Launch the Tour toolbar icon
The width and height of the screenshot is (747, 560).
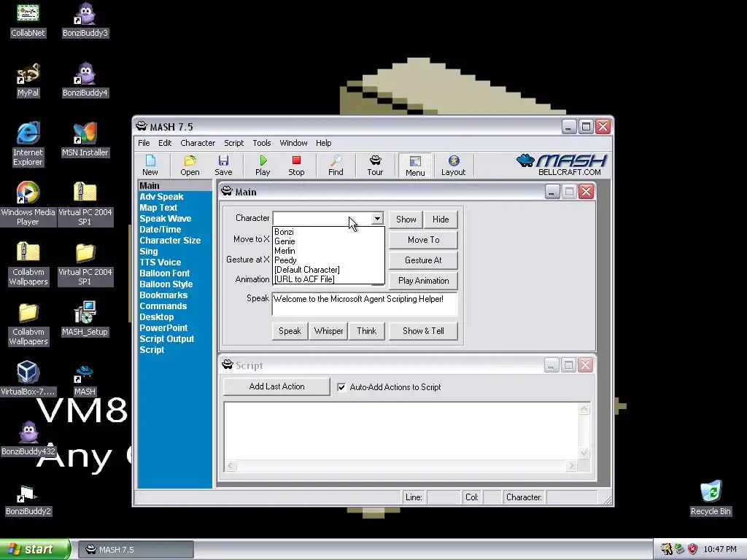click(x=375, y=166)
